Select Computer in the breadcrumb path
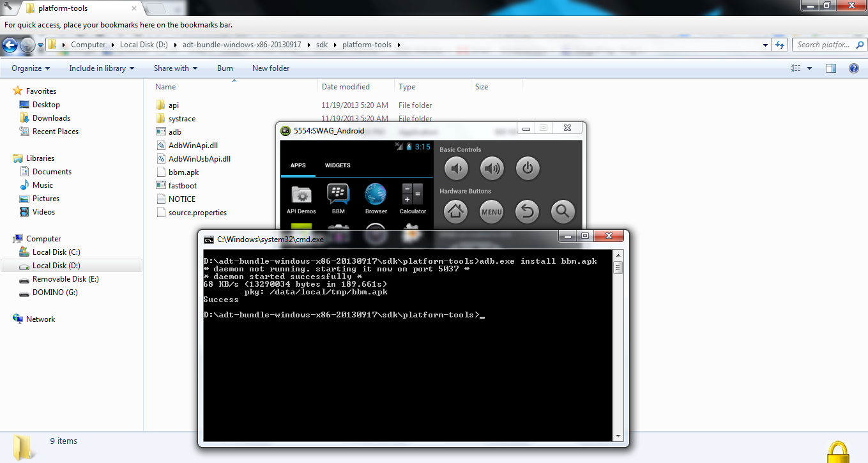The image size is (868, 463). coord(88,45)
